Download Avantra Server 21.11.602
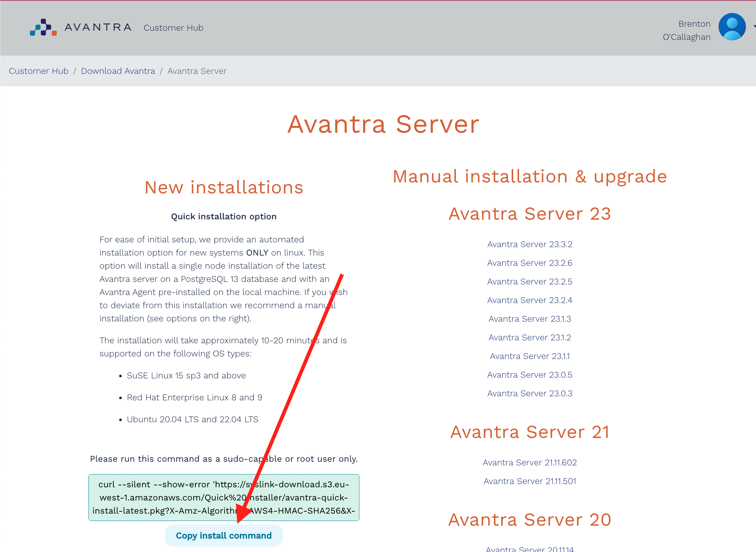Viewport: 756px width, 552px height. [x=530, y=462]
